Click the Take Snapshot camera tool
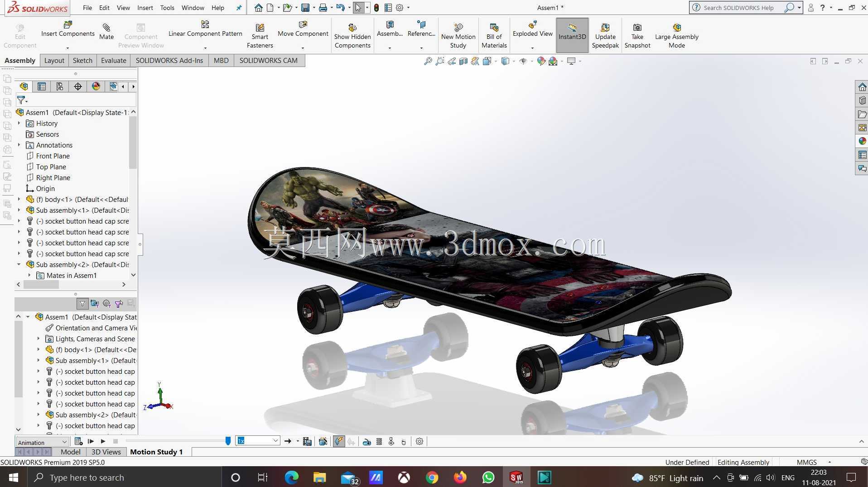 (637, 36)
